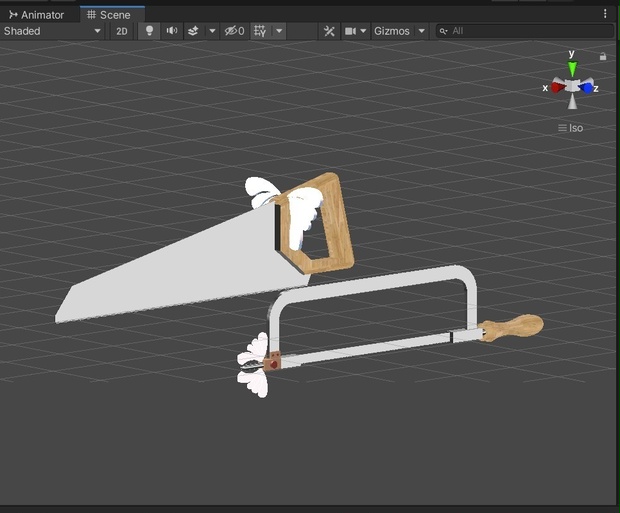
Task: Toggle the grid visibility icon
Action: pos(260,31)
